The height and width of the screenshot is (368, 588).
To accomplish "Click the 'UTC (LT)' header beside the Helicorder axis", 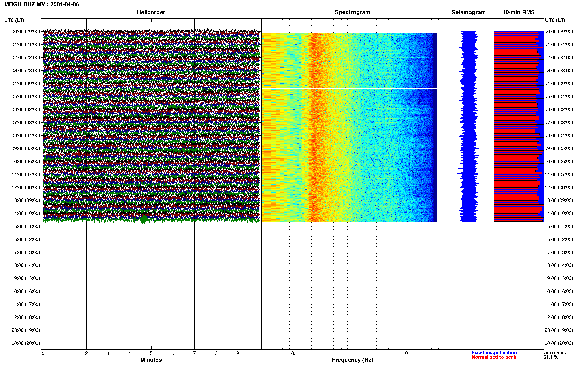I will 14,20.
